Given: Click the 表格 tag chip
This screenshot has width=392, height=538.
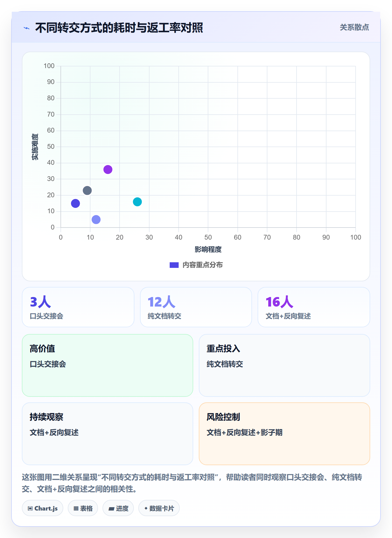Looking at the screenshot, I should [x=83, y=508].
